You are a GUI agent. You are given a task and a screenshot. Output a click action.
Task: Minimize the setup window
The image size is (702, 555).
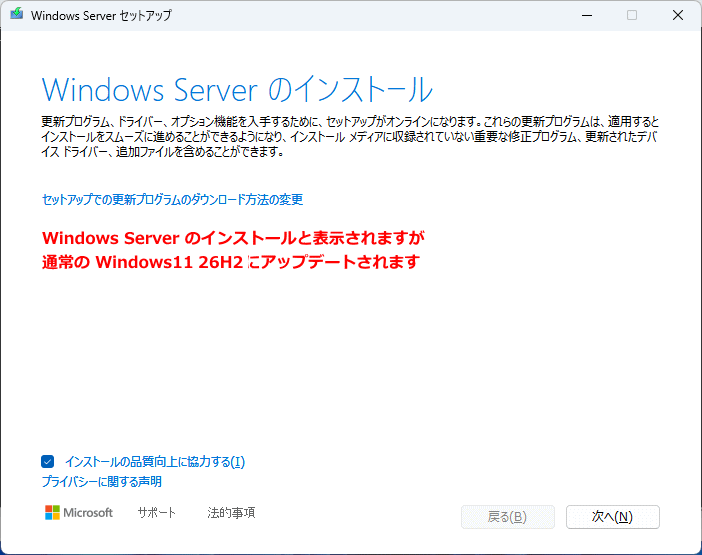587,15
